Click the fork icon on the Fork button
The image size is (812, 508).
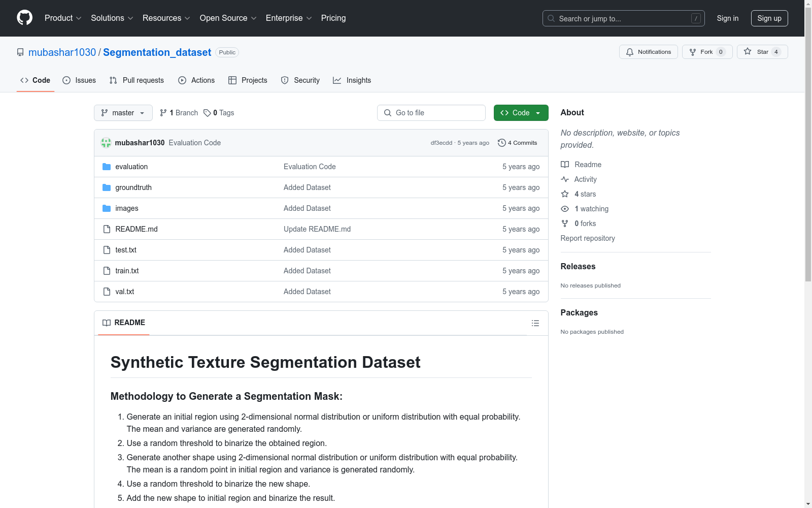693,52
